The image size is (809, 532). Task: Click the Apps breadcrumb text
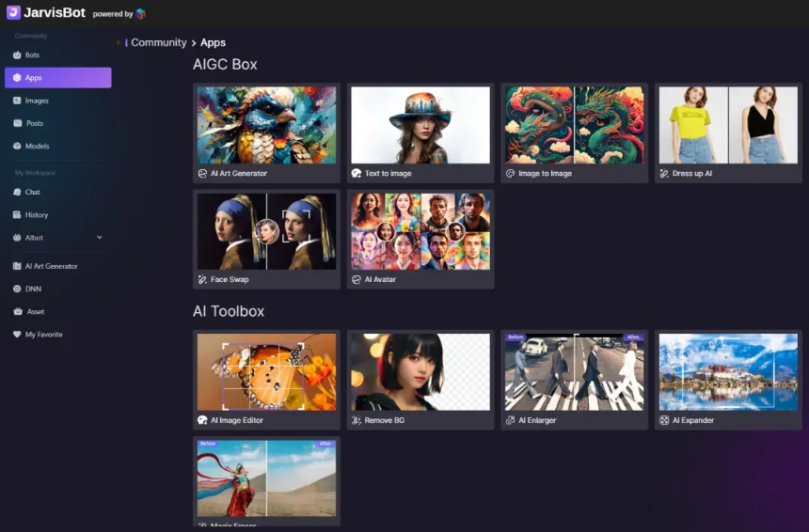tap(214, 43)
